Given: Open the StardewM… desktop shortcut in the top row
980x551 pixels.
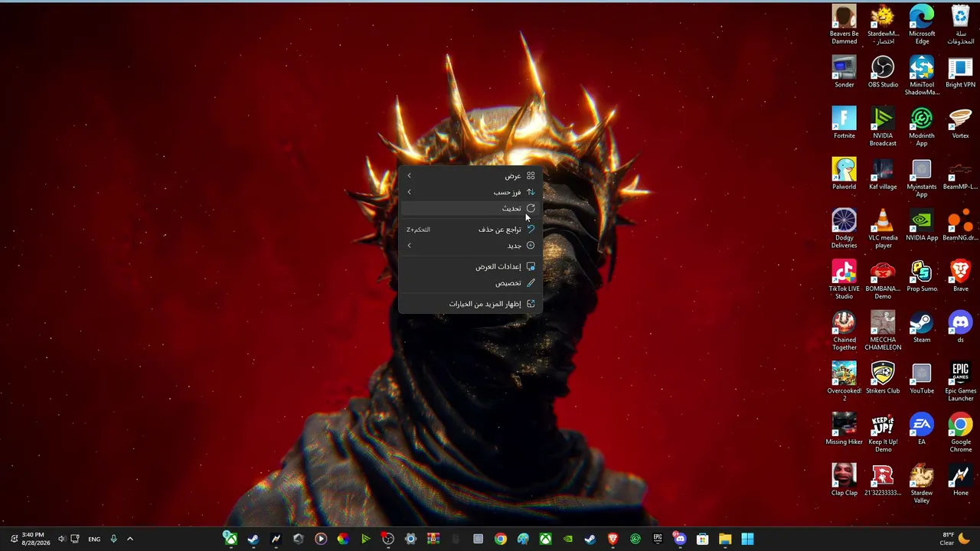Looking at the screenshot, I should click(883, 24).
